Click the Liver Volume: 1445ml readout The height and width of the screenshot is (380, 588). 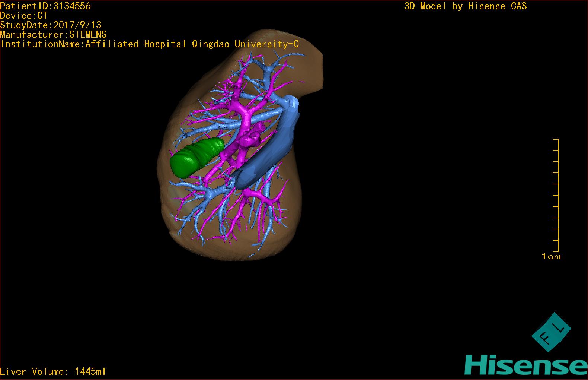[x=53, y=371]
